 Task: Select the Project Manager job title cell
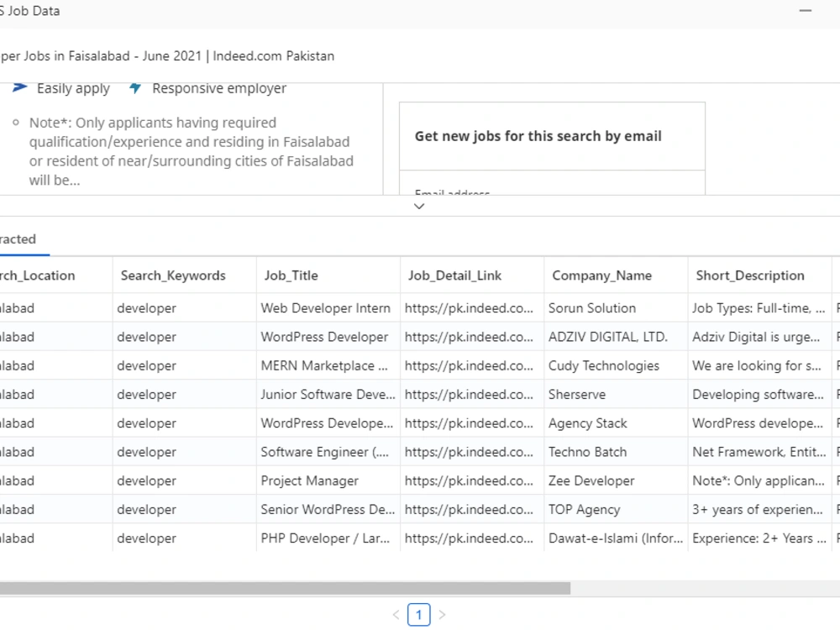coord(328,481)
